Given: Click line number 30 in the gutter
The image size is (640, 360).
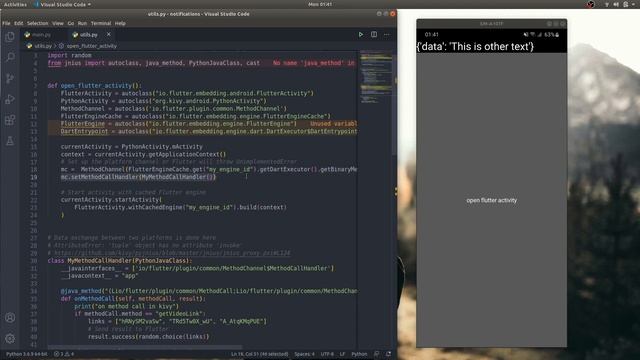Looking at the screenshot, I should (33, 260).
